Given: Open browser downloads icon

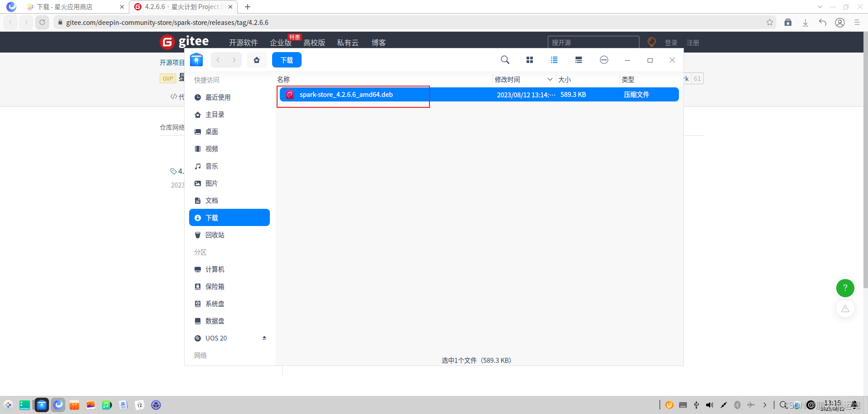Looking at the screenshot, I should coord(805,22).
